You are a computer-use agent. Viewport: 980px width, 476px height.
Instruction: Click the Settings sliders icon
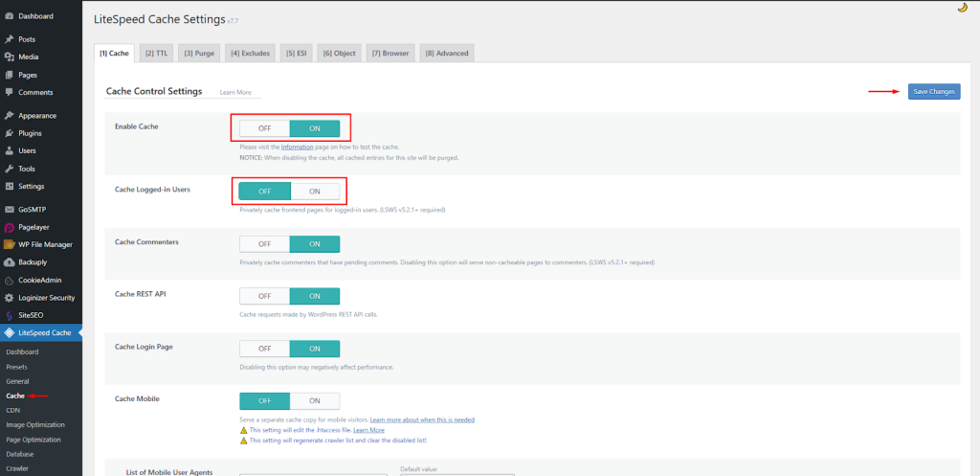(10, 187)
